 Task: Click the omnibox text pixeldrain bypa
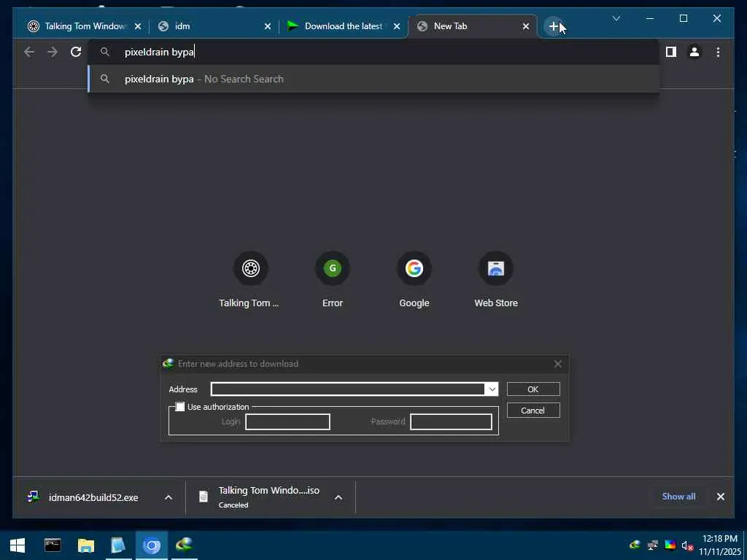point(159,52)
